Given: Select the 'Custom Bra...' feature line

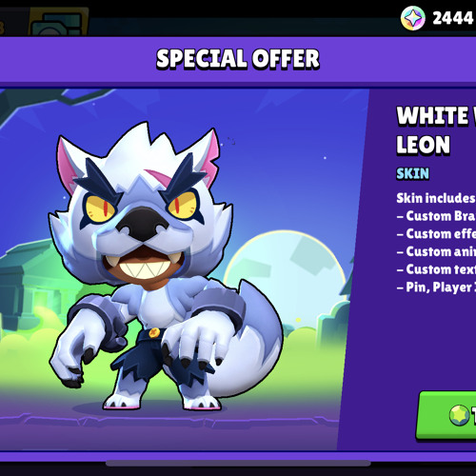Looking at the screenshot, I should coord(436,216).
